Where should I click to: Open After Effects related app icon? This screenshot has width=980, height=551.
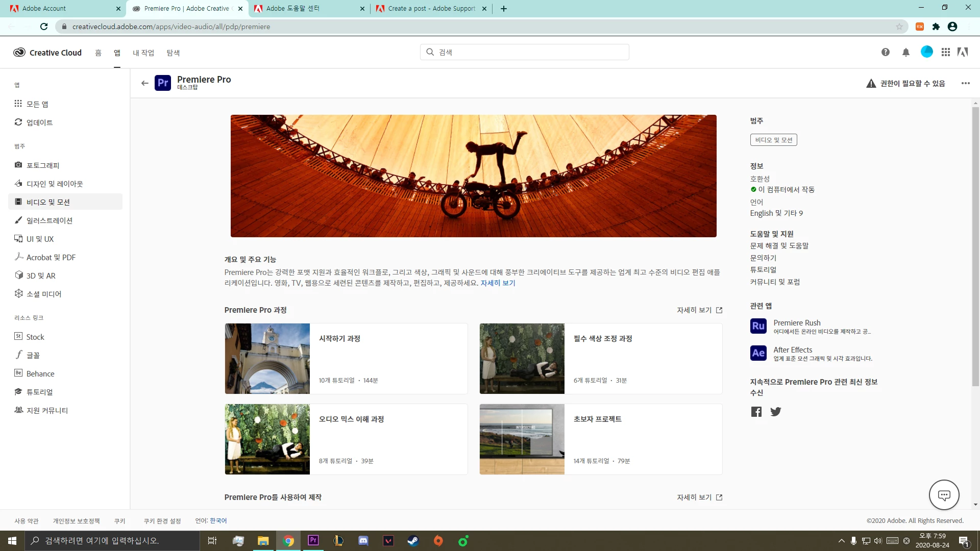coord(758,353)
